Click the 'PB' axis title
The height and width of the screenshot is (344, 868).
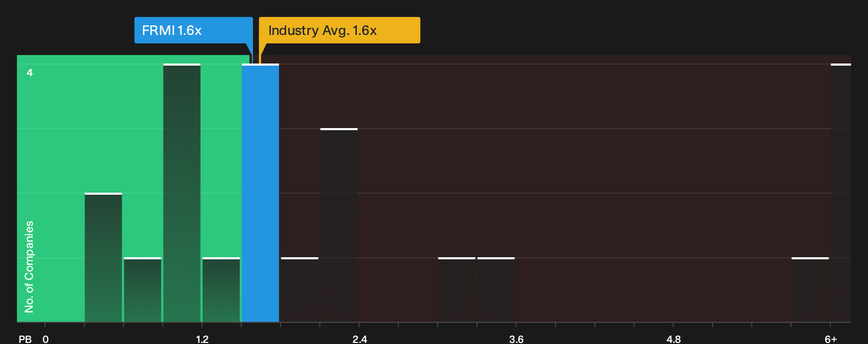tap(25, 339)
